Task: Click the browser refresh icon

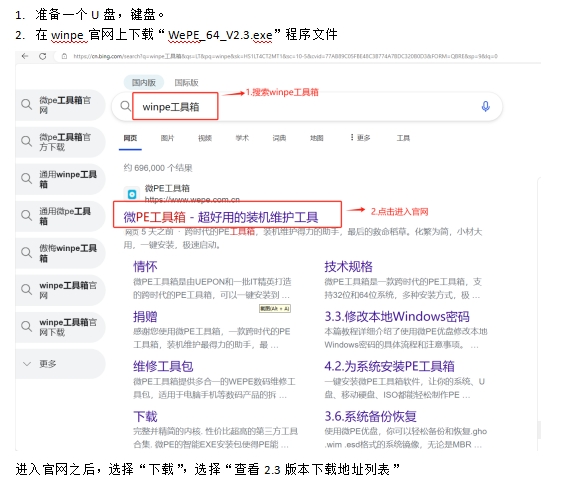Action: [x=43, y=56]
